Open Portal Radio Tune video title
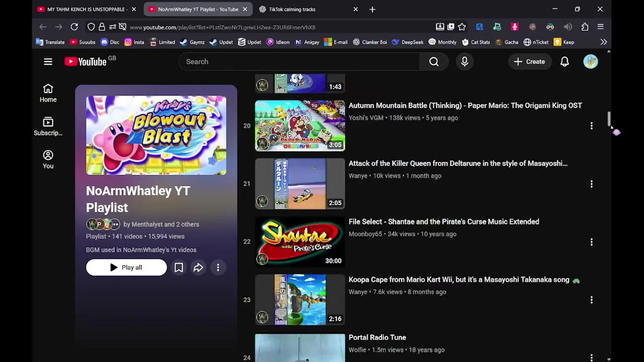 click(377, 337)
